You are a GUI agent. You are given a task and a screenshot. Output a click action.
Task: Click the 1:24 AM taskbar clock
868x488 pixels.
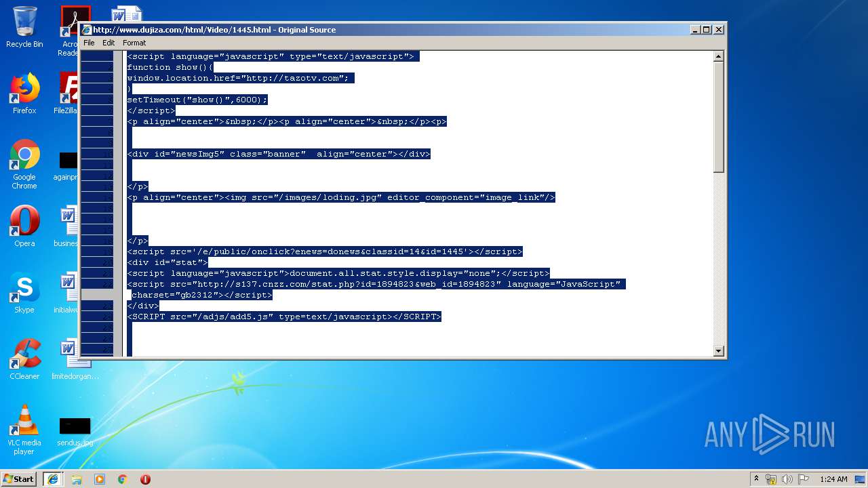coord(833,479)
